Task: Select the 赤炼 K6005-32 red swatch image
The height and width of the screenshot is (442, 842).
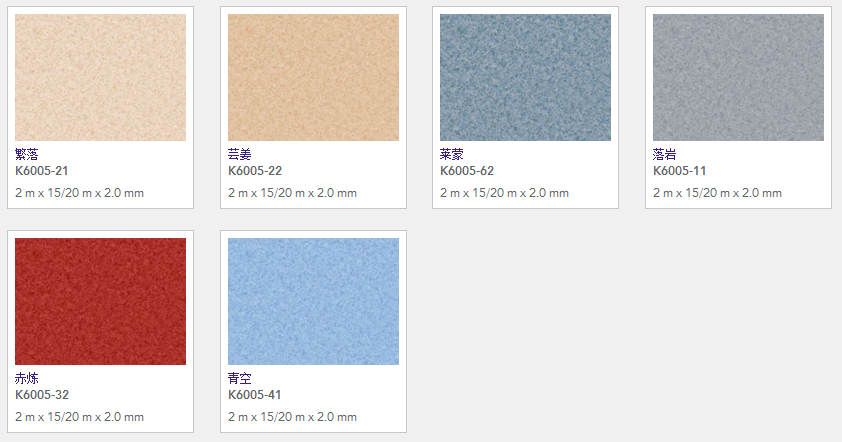Action: [x=100, y=301]
